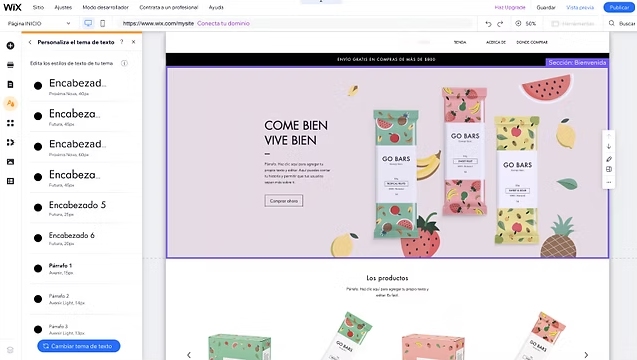Move section up arrow icon

tap(609, 136)
